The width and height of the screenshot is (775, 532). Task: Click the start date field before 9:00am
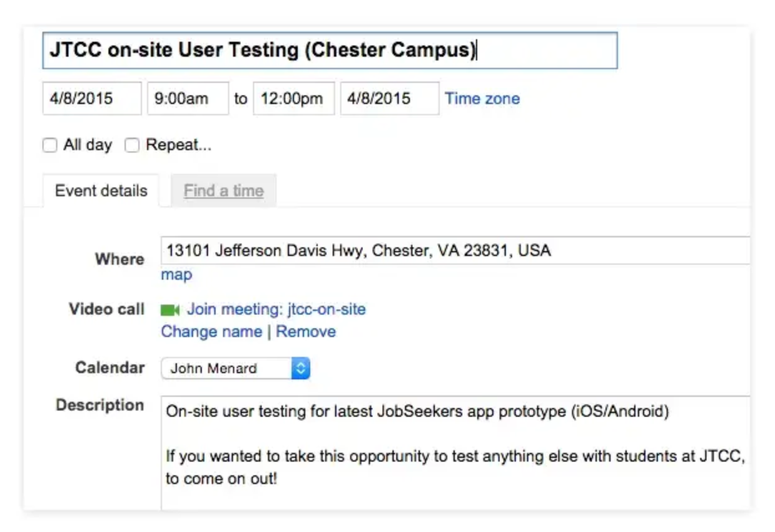click(92, 99)
